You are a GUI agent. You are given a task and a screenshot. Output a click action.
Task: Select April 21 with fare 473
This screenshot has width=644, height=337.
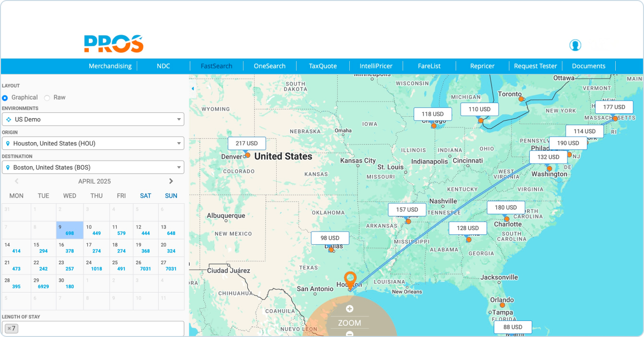(16, 266)
